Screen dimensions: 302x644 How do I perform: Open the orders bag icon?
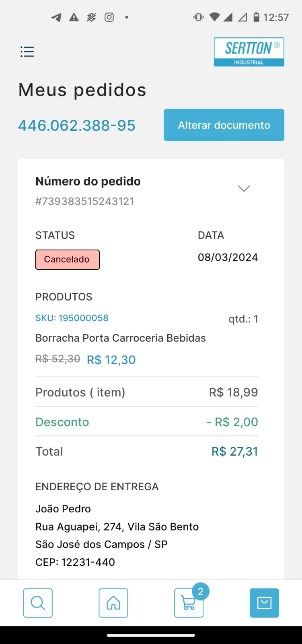point(264,603)
